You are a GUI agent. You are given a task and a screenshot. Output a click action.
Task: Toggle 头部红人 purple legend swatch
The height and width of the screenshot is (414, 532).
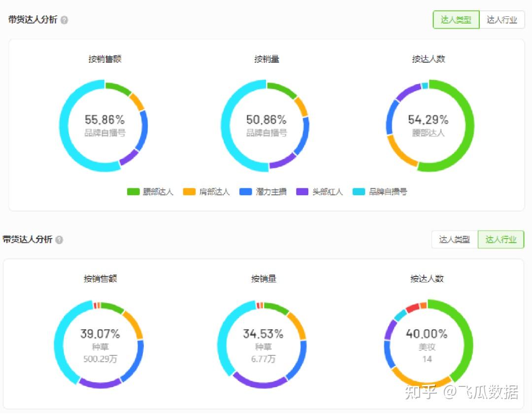click(302, 192)
